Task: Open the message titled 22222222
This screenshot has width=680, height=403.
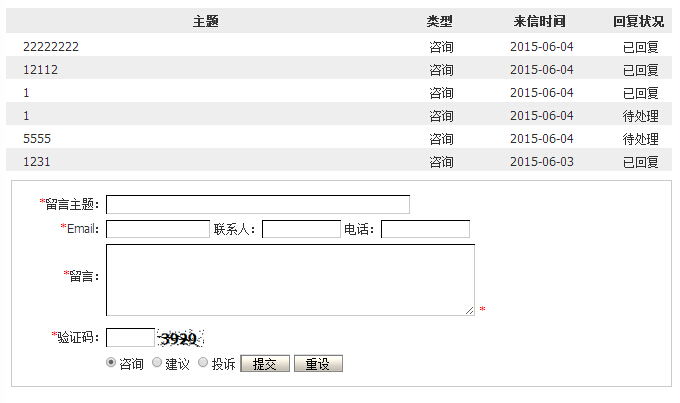Action: tap(51, 47)
